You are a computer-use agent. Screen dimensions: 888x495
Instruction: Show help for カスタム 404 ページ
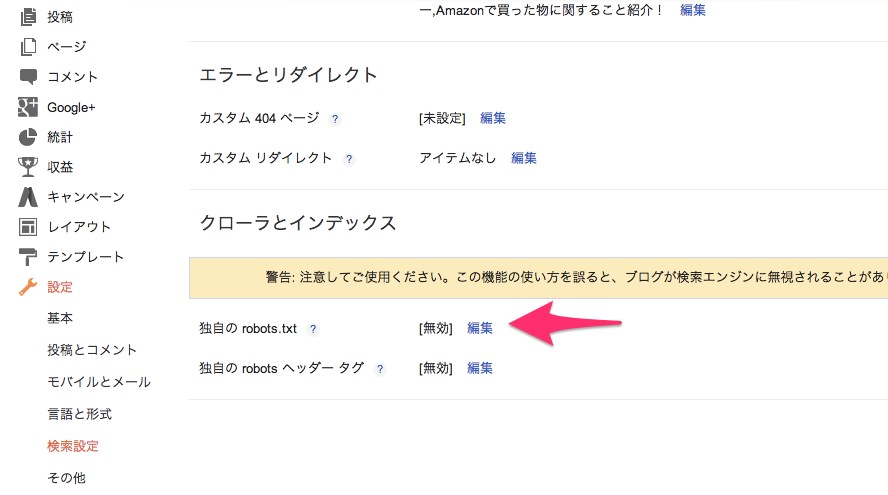point(335,119)
